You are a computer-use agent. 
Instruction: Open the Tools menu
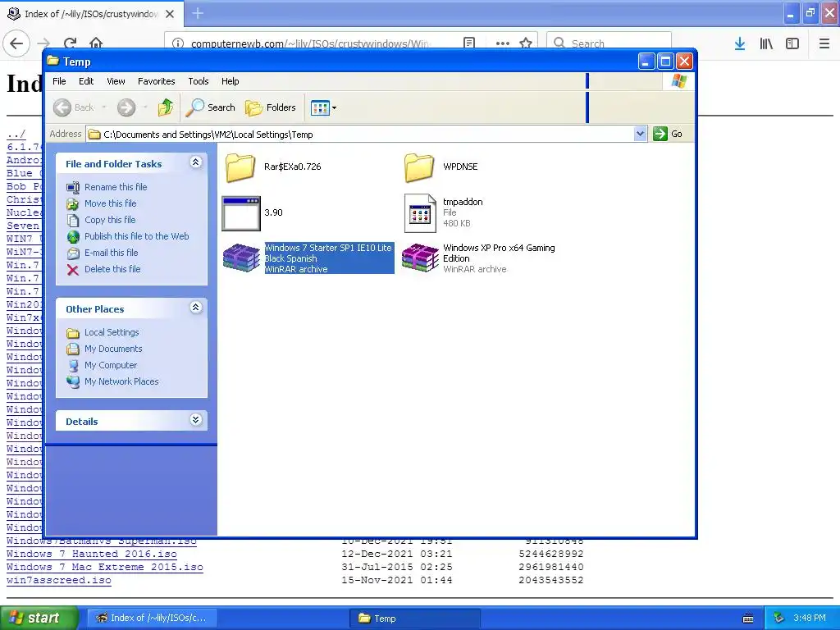pyautogui.click(x=199, y=81)
